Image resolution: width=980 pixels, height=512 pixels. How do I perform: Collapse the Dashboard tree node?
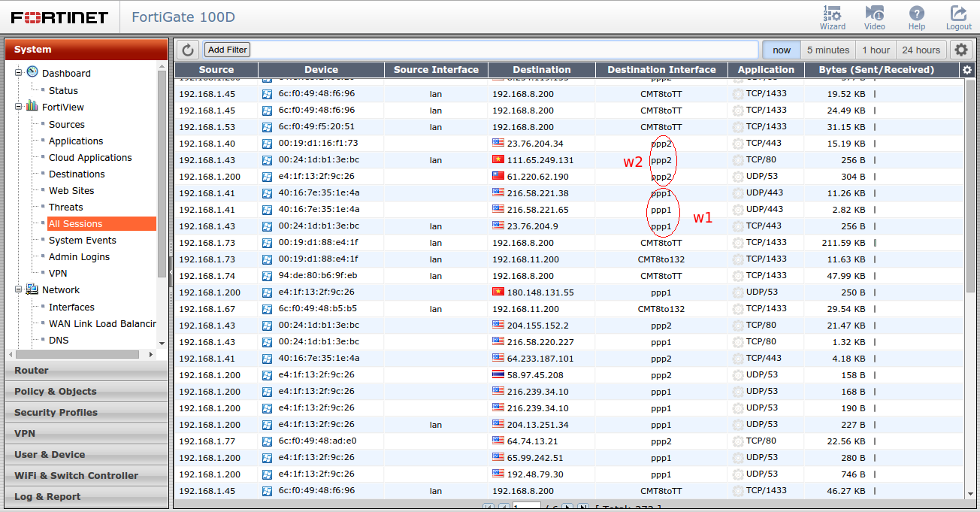17,72
